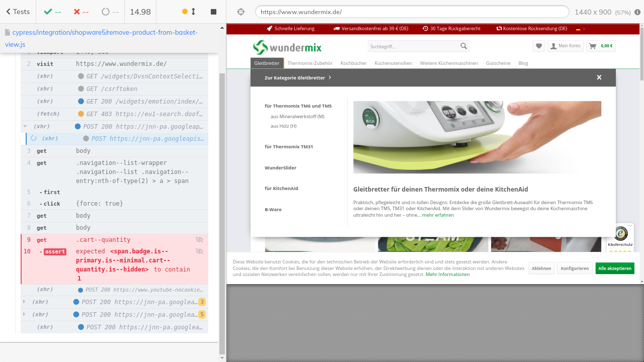Open the Mein Konto account button
Image resolution: width=644 pixels, height=362 pixels.
pyautogui.click(x=565, y=46)
